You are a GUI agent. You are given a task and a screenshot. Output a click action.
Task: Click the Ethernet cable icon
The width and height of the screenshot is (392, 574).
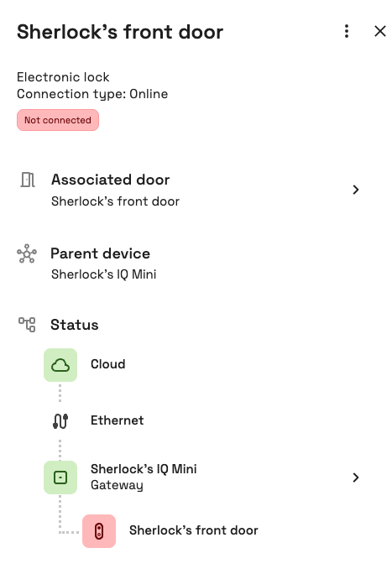(60, 421)
